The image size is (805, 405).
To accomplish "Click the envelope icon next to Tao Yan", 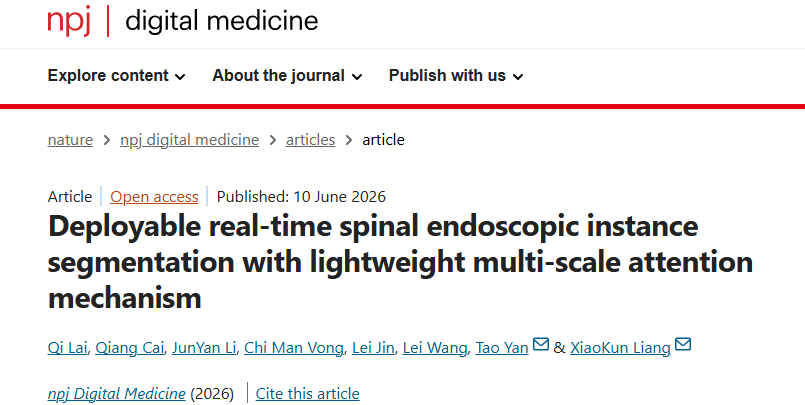I will pyautogui.click(x=541, y=343).
